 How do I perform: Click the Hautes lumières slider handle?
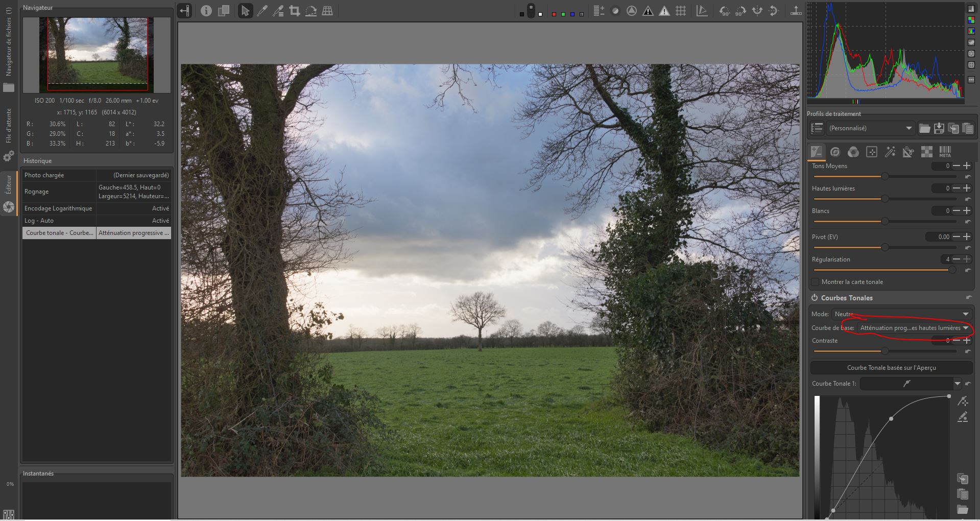pyautogui.click(x=885, y=199)
